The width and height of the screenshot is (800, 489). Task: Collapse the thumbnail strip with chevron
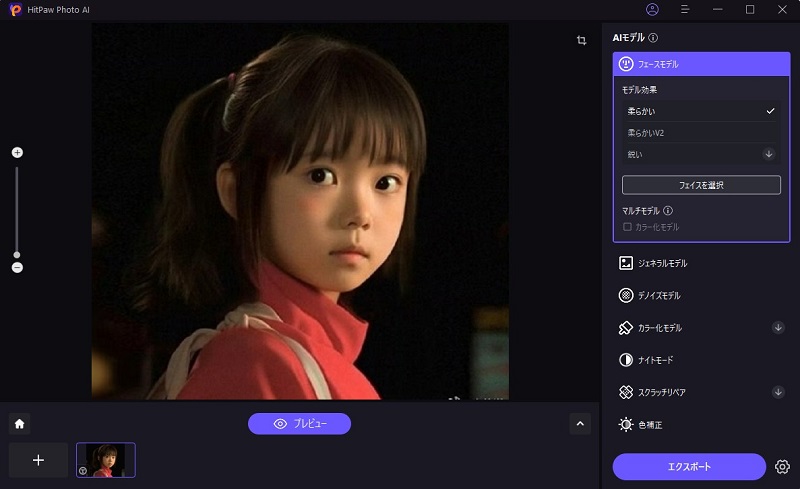pyautogui.click(x=580, y=424)
